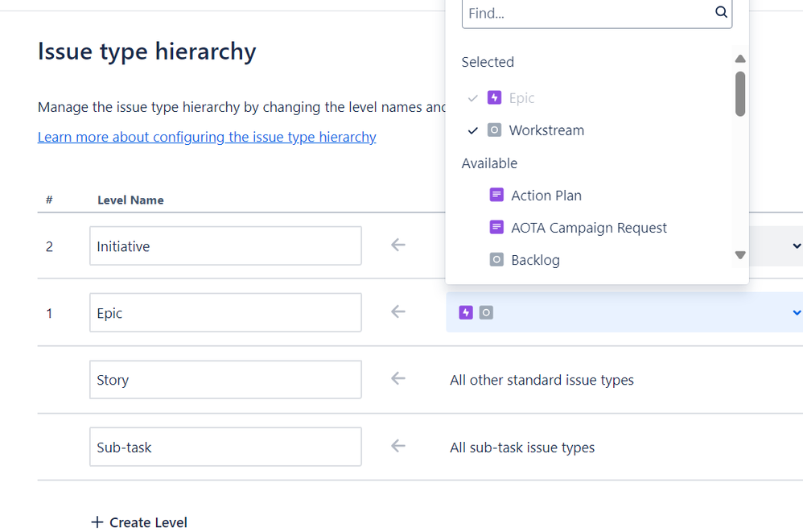Image resolution: width=803 pixels, height=532 pixels.
Task: Click the left arrow beside Sub-task level
Action: click(x=398, y=446)
